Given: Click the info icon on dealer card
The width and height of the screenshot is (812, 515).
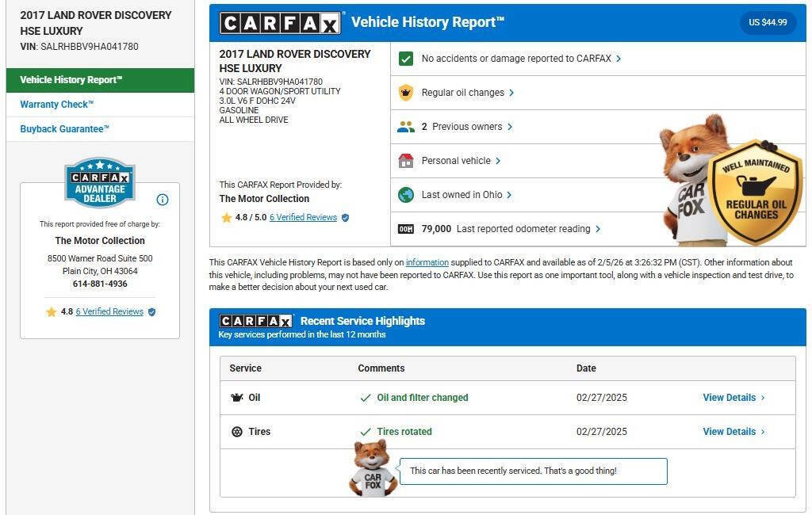Looking at the screenshot, I should coord(163,200).
